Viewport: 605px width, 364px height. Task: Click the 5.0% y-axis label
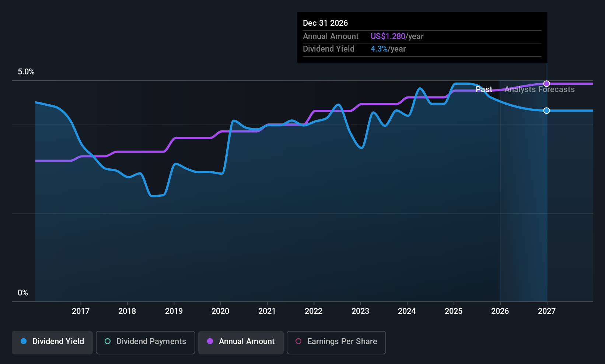(x=26, y=72)
